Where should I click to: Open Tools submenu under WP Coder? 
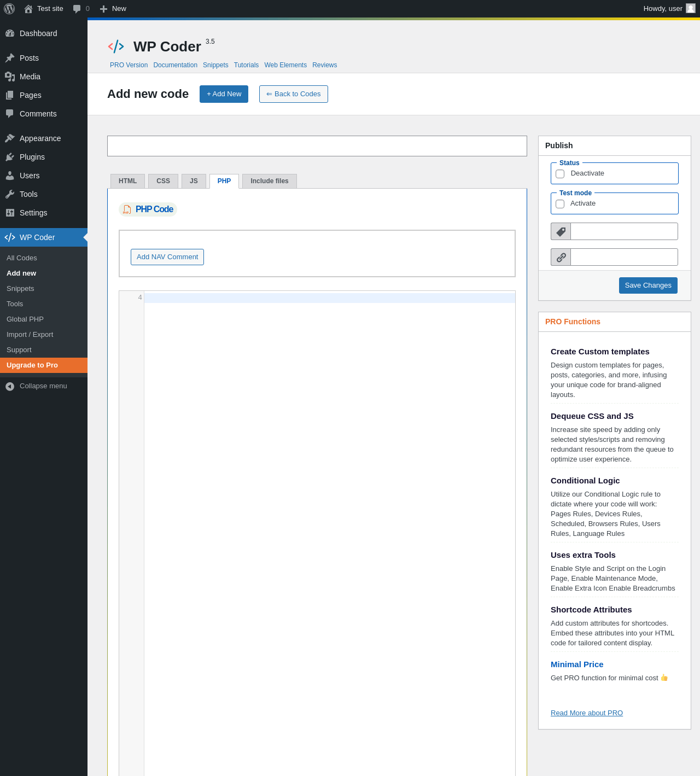coord(44,304)
